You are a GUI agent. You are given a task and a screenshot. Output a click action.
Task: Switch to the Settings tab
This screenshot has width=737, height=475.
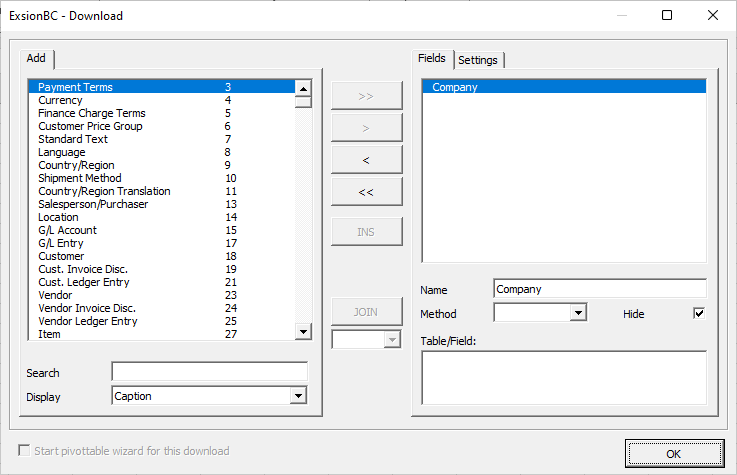pyautogui.click(x=478, y=60)
